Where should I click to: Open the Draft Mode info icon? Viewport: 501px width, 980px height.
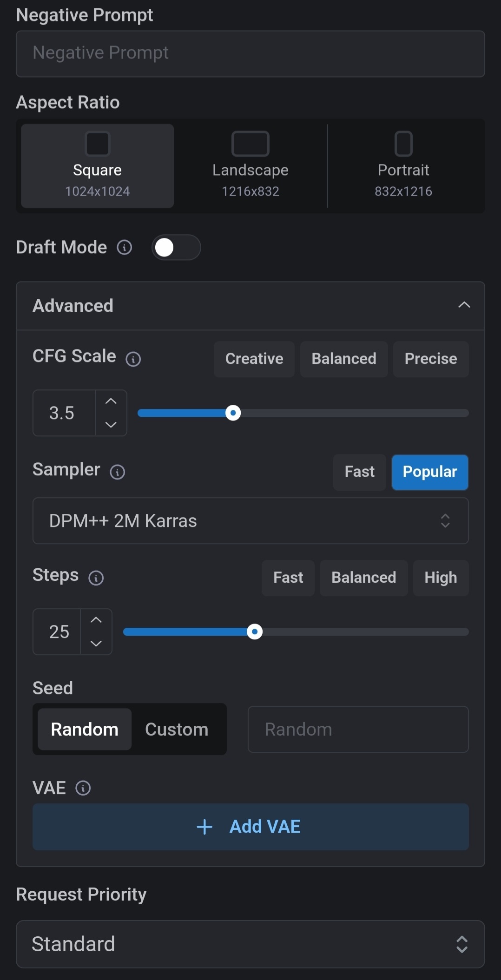pyautogui.click(x=124, y=247)
